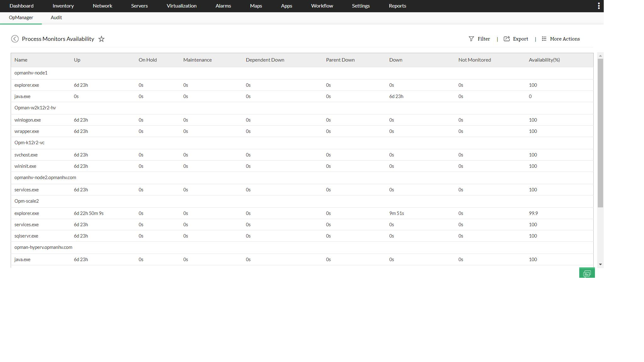Viewport: 644px width, 362px height.
Task: Sort by Availability(%) column header
Action: pyautogui.click(x=544, y=60)
